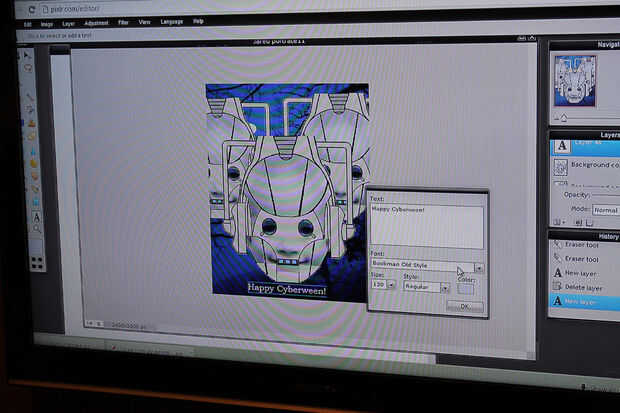
Task: Select the Lasso tool in the toolbox
Action: tap(28, 68)
